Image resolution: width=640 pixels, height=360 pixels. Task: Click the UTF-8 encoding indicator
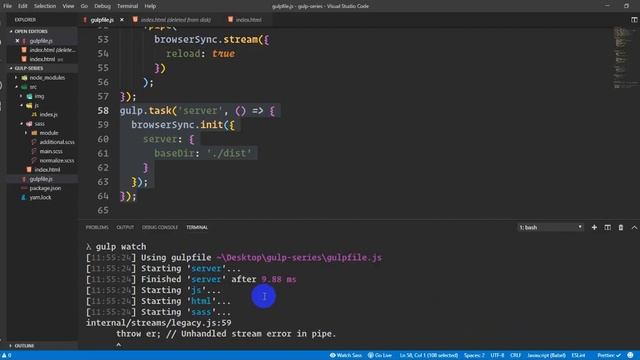(x=497, y=356)
